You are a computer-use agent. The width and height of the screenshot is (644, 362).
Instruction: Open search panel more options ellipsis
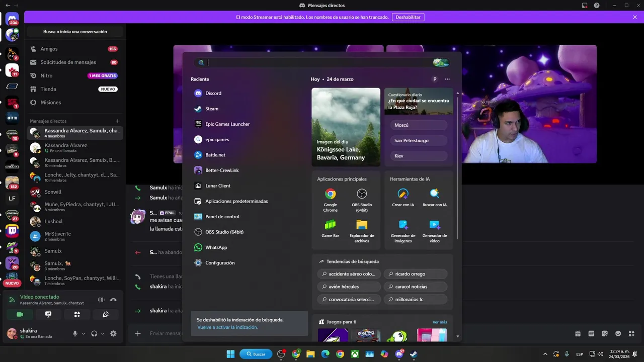tap(447, 79)
